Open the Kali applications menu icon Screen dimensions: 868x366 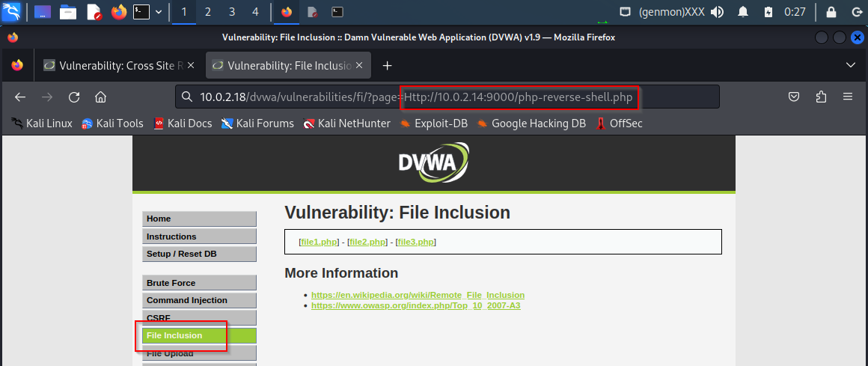coord(11,12)
